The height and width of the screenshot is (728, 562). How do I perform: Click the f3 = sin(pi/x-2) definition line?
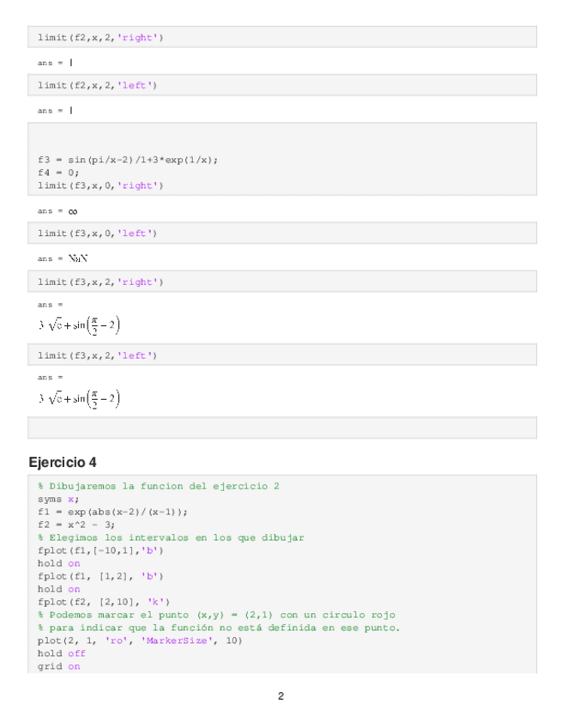(x=128, y=160)
